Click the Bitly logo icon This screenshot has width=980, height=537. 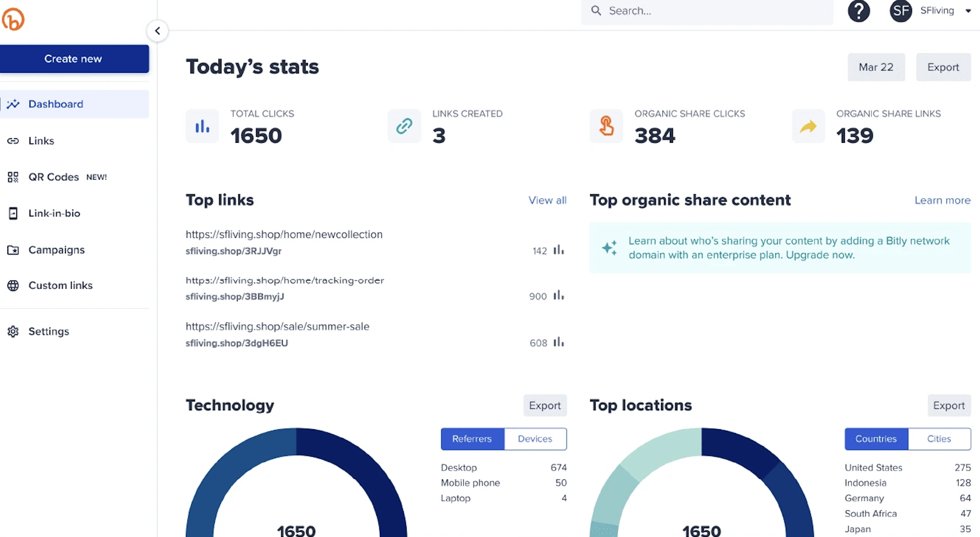[13, 18]
